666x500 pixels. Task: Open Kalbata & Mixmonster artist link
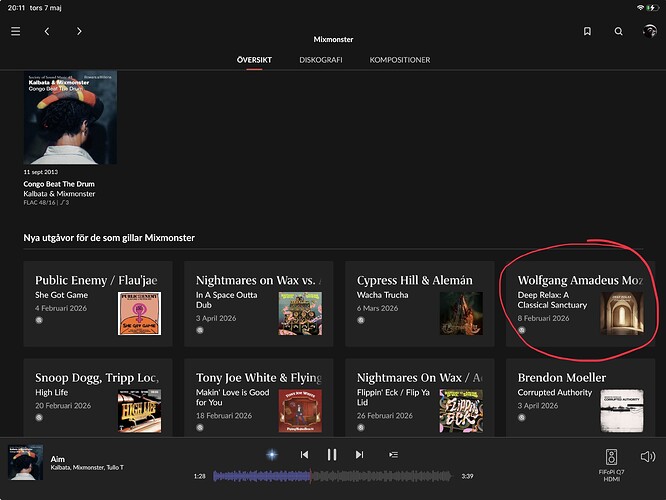pos(59,194)
